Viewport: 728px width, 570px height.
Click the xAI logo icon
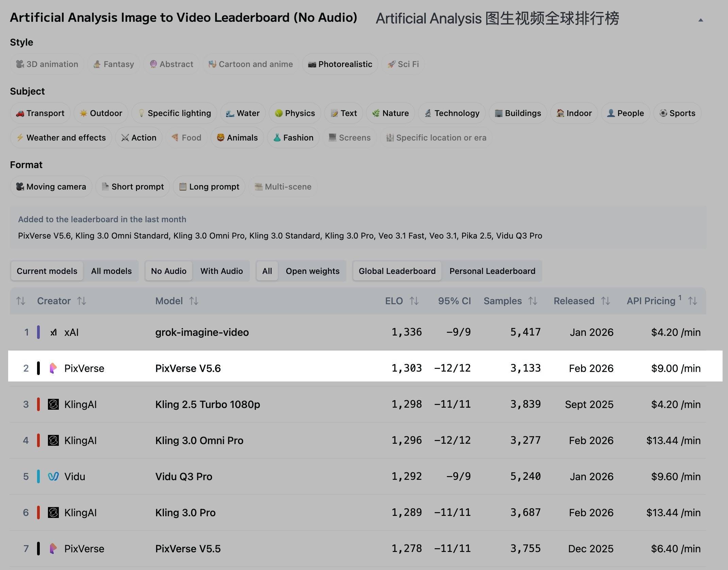pyautogui.click(x=53, y=332)
